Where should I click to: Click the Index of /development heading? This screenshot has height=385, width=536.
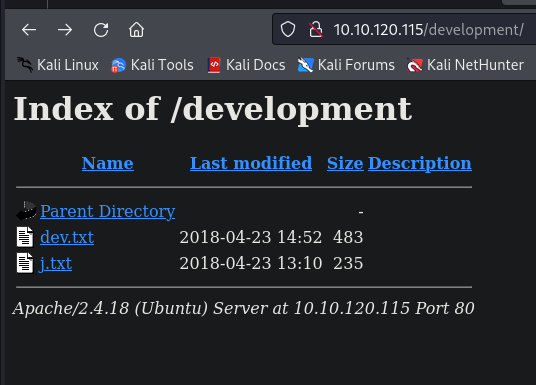(x=213, y=109)
